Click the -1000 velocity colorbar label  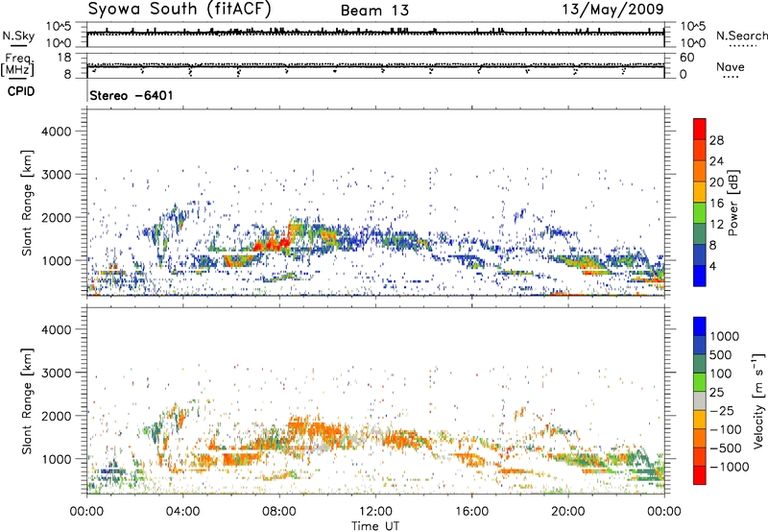[x=730, y=467]
